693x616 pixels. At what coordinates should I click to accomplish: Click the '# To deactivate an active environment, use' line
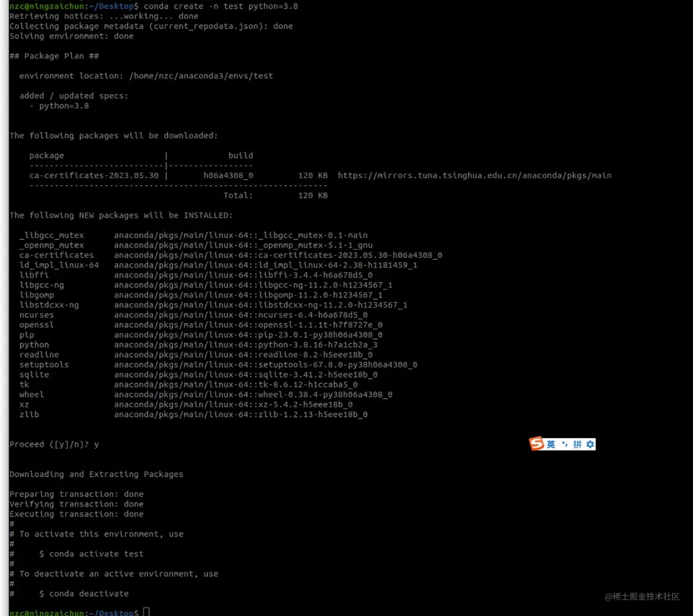(114, 573)
